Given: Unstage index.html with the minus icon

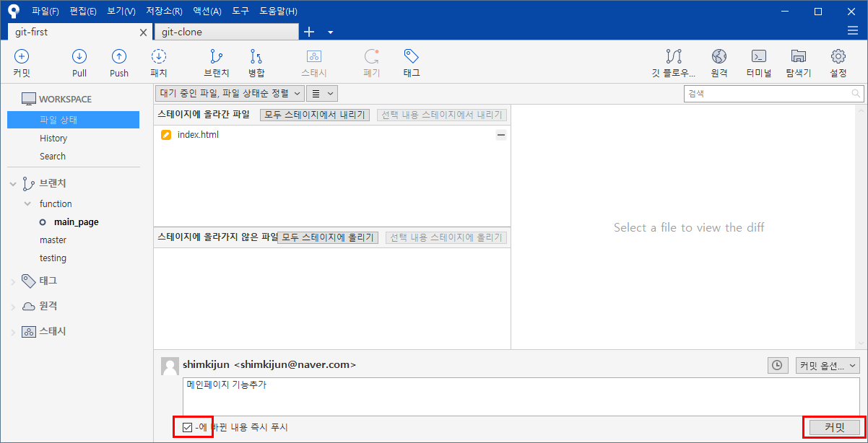Looking at the screenshot, I should click(501, 135).
